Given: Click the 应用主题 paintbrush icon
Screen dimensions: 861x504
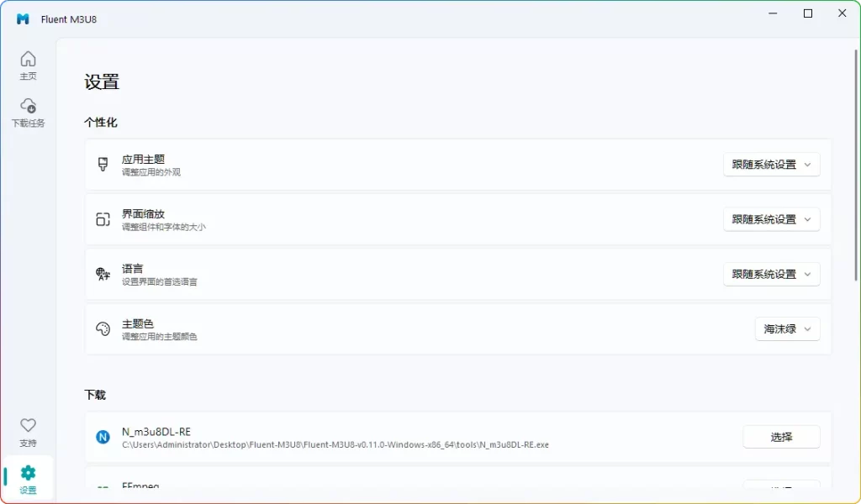Looking at the screenshot, I should pyautogui.click(x=103, y=165).
